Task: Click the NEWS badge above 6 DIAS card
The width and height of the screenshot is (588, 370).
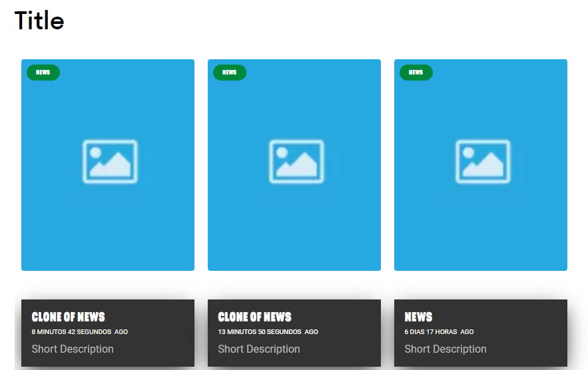Action: coord(416,73)
